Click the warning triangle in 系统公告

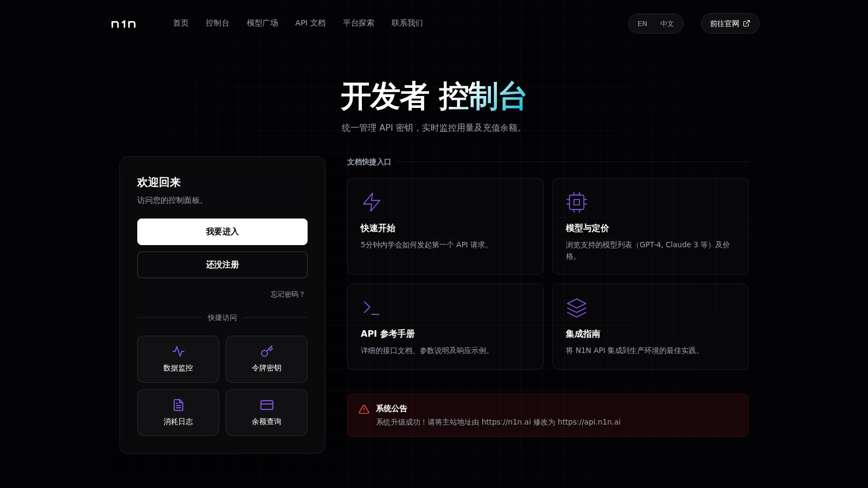(x=364, y=409)
